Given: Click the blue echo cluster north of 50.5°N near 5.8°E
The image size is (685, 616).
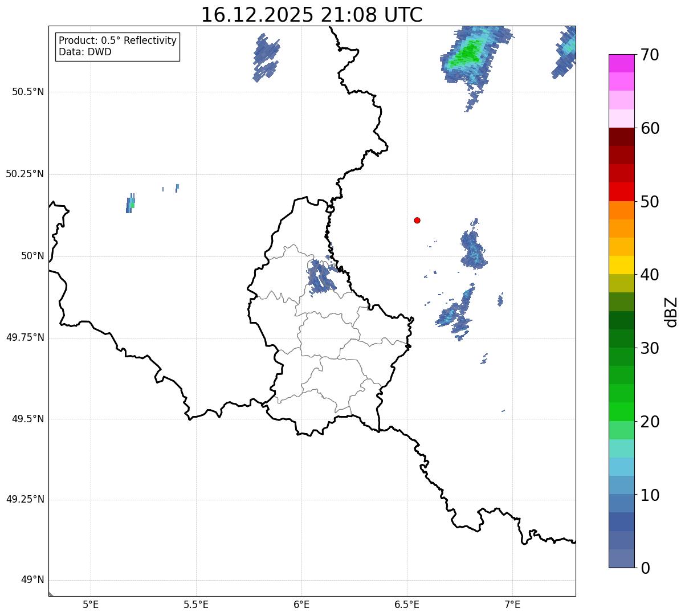Looking at the screenshot, I should click(x=266, y=57).
